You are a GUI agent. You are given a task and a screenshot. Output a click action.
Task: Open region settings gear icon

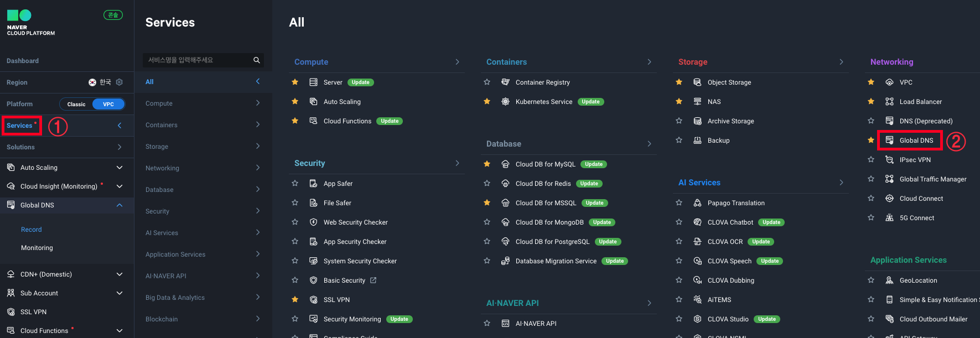pyautogui.click(x=119, y=82)
